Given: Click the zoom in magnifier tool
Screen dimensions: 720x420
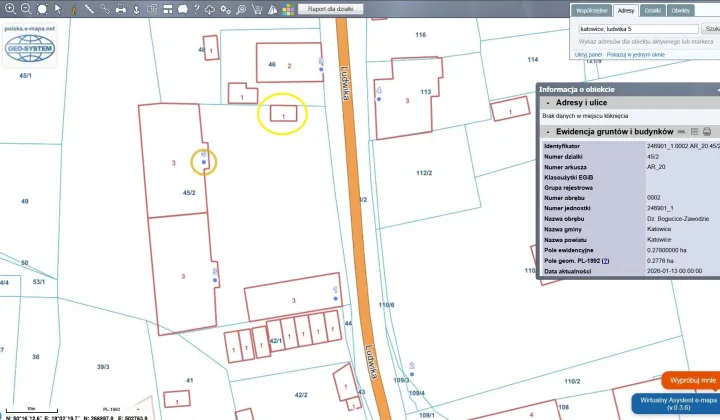Looking at the screenshot, I should [x=9, y=9].
